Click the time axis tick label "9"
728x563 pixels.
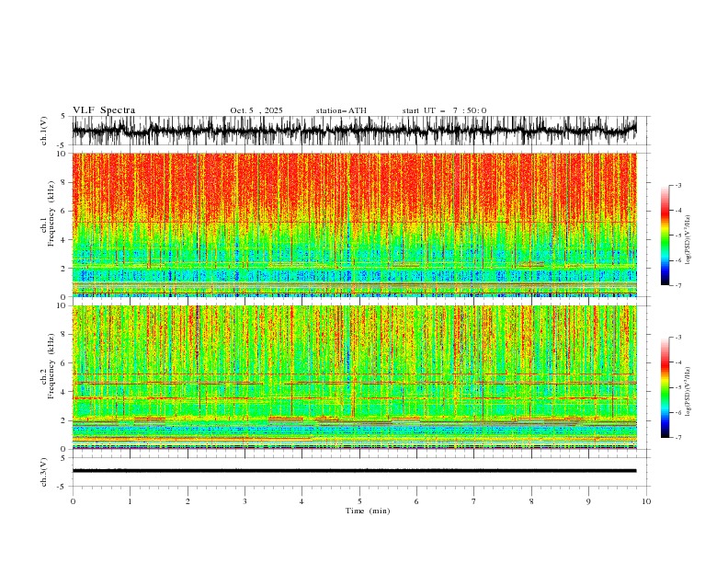588,501
